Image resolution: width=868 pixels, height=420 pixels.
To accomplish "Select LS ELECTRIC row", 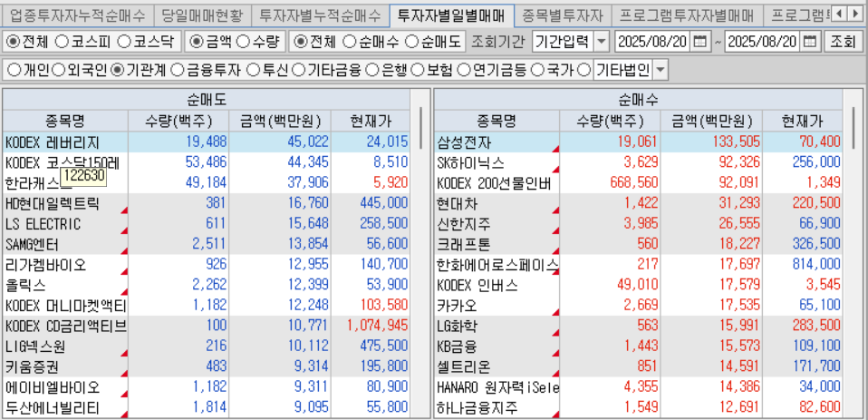I will coord(207,224).
